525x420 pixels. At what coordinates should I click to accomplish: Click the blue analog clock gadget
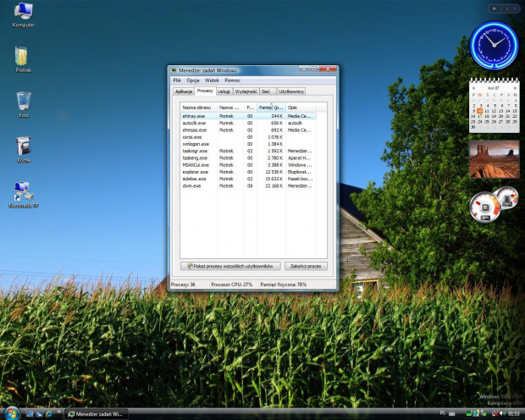pos(493,45)
